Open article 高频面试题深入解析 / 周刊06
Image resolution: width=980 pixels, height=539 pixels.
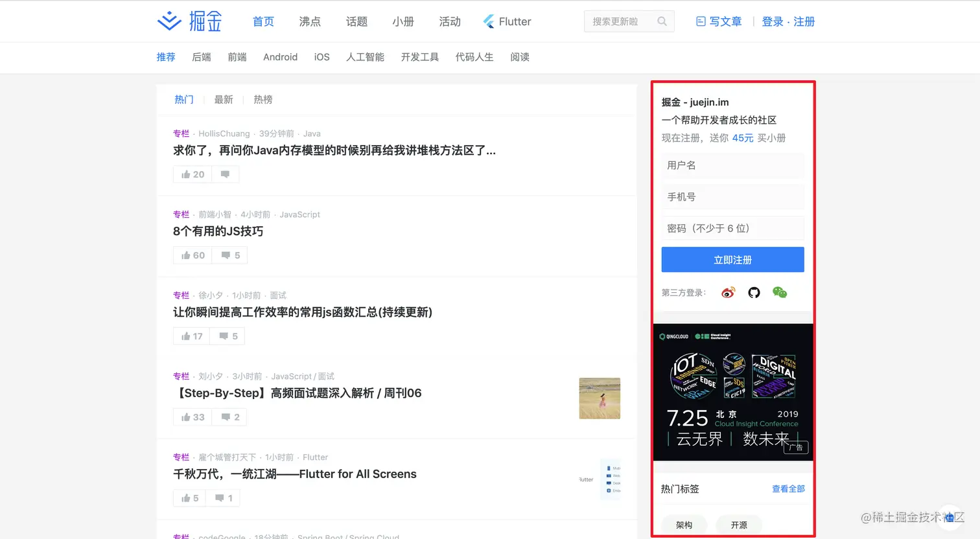[x=297, y=393]
